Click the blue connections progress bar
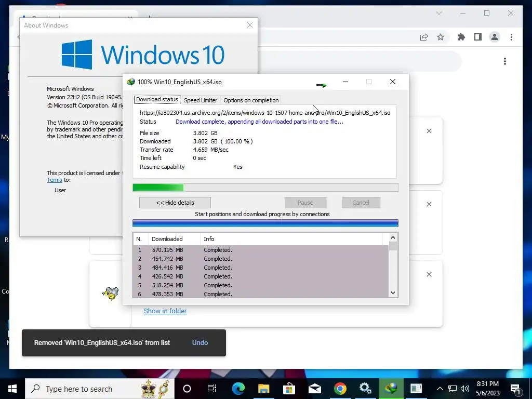The width and height of the screenshot is (532, 399). (x=265, y=223)
